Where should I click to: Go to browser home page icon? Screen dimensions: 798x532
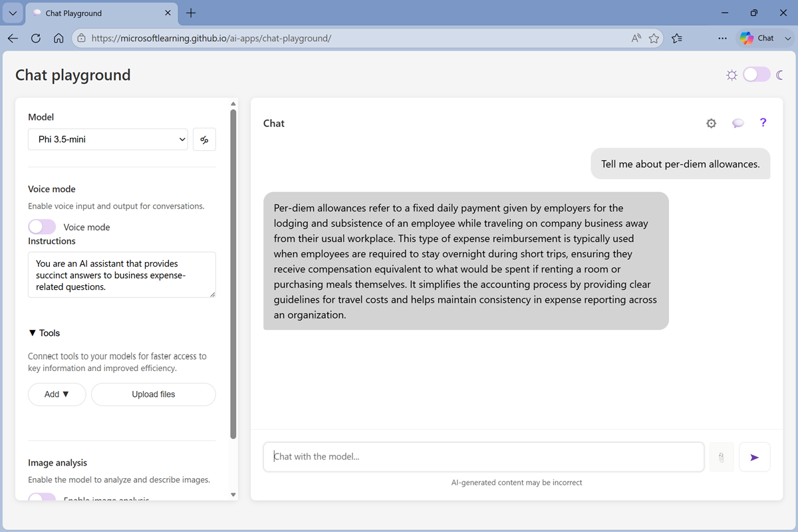pyautogui.click(x=59, y=38)
